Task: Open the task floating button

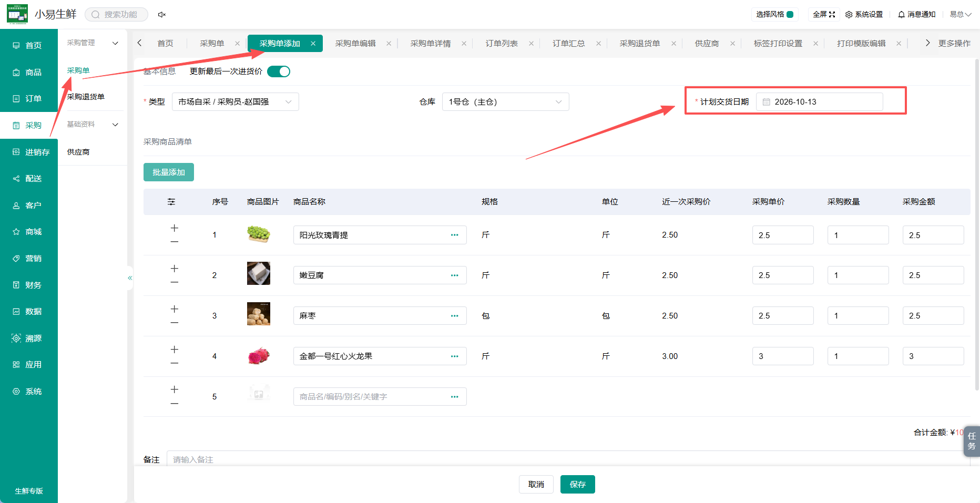Action: [972, 442]
